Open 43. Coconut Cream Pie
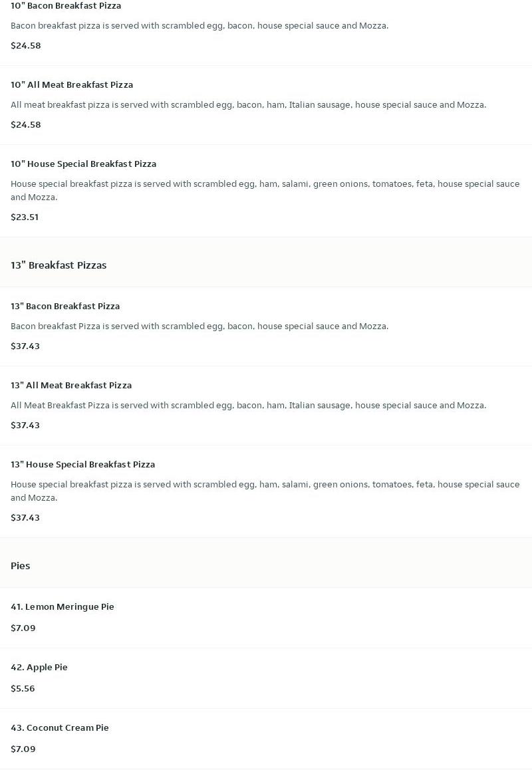 tap(60, 727)
